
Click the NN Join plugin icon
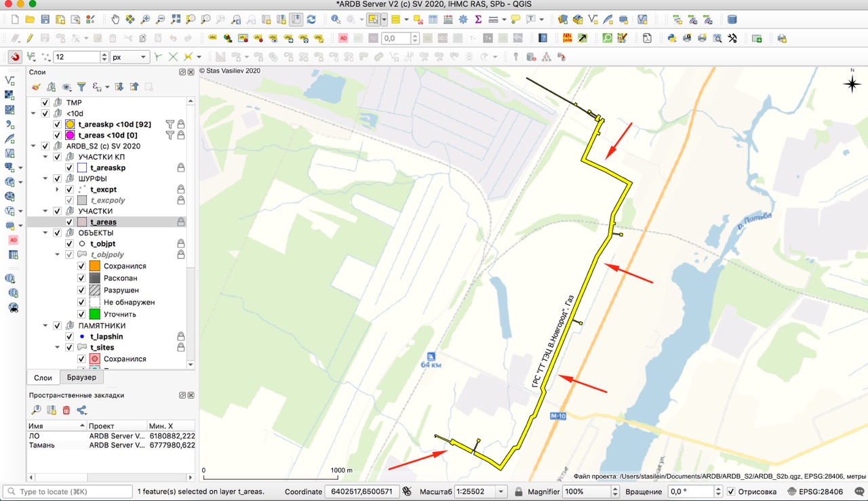point(567,39)
